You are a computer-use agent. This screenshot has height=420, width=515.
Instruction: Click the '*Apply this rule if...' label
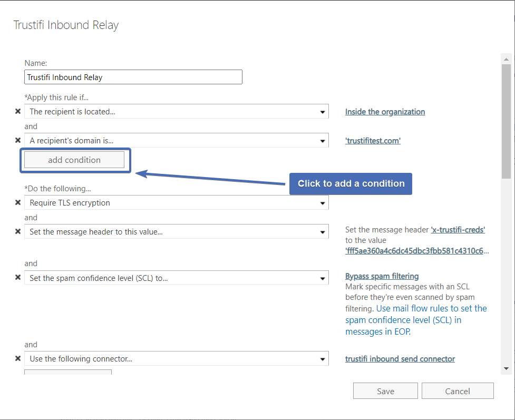56,97
